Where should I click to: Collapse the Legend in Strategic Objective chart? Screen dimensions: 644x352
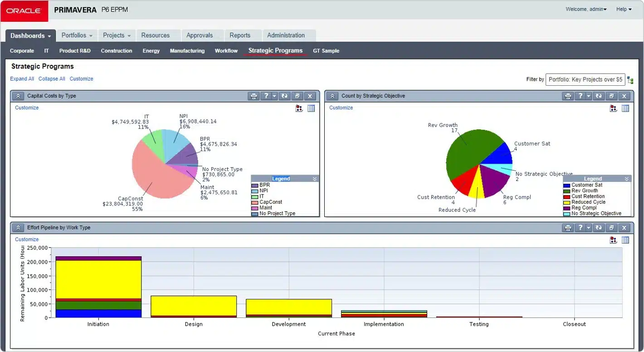click(x=627, y=179)
